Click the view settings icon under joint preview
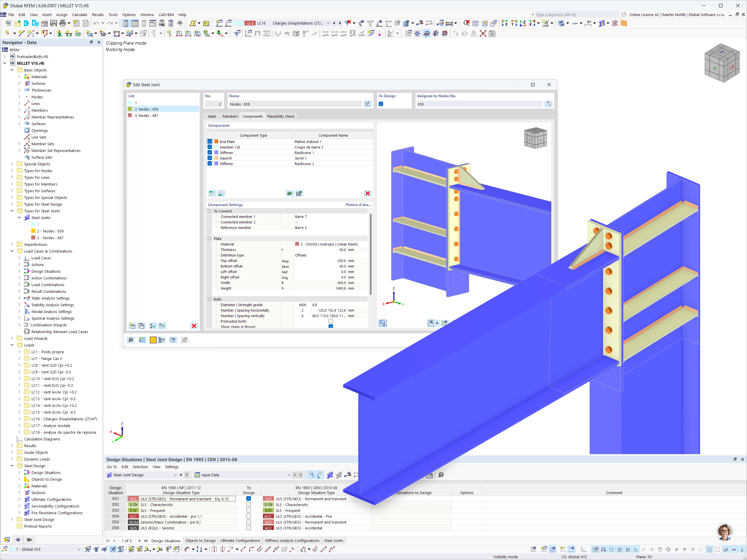Screen dimensions: 747x560 [383, 323]
